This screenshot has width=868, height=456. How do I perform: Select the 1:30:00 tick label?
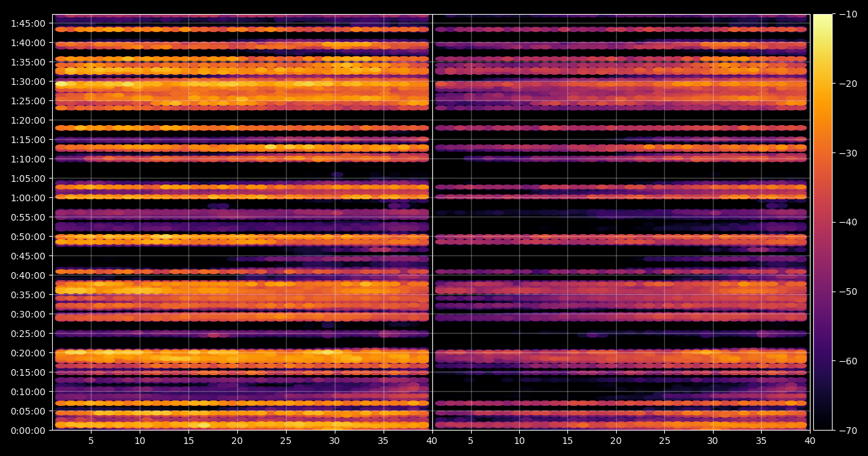tap(28, 81)
